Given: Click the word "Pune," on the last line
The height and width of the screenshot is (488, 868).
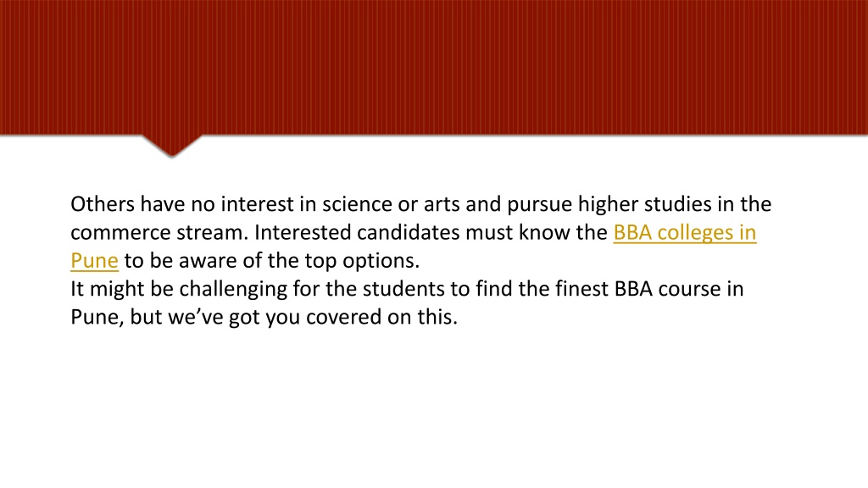Looking at the screenshot, I should click(x=97, y=317).
